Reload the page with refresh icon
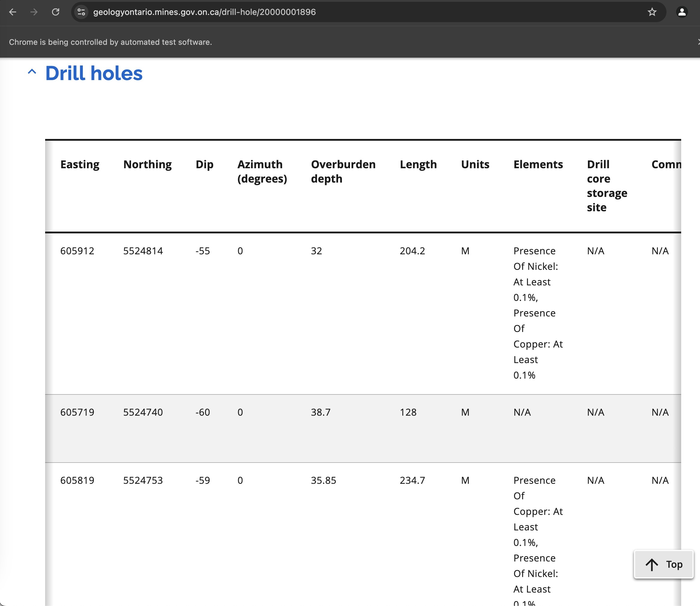Screen dimensions: 700x606 click(x=56, y=12)
